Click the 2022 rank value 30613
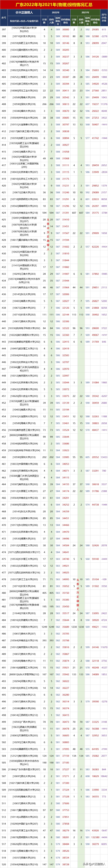The image size is (108, 868). click(x=66, y=104)
